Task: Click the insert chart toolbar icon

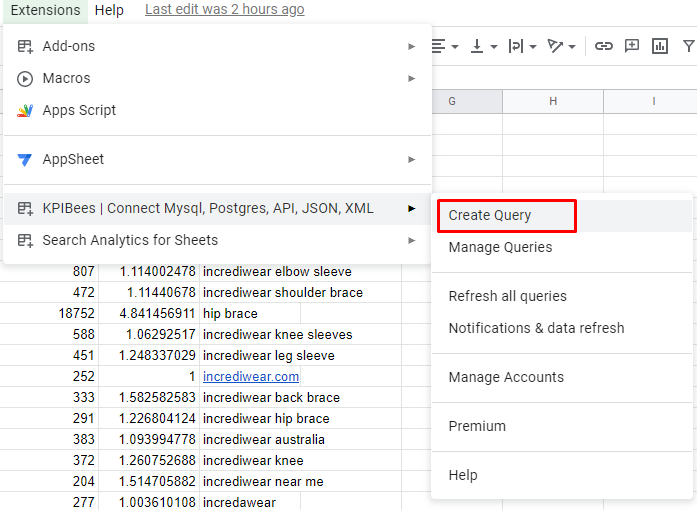Action: coord(660,46)
